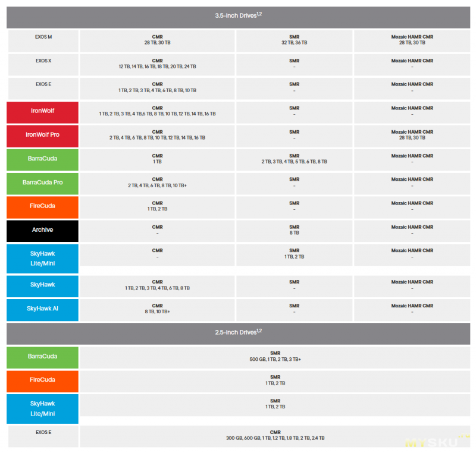Image resolution: width=476 pixels, height=453 pixels.
Task: Select EXOS M SMR 32 TB, 36 TB cell
Action: coord(294,40)
